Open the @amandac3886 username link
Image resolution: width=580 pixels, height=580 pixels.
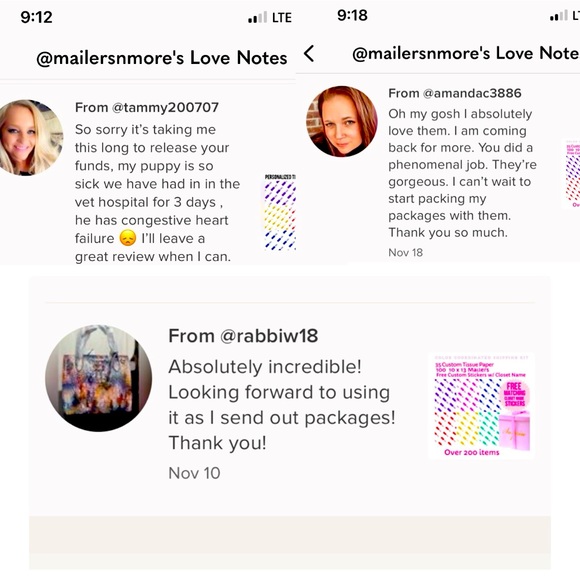pos(472,93)
